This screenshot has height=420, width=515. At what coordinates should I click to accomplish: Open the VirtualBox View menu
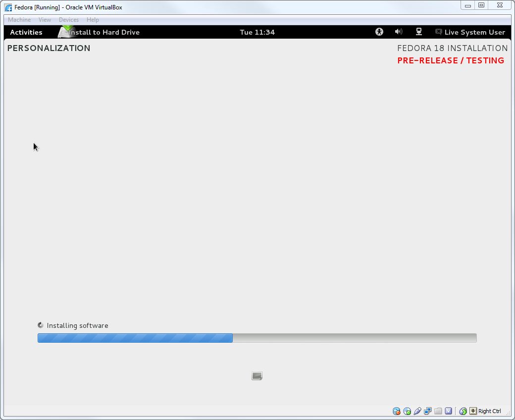point(45,20)
